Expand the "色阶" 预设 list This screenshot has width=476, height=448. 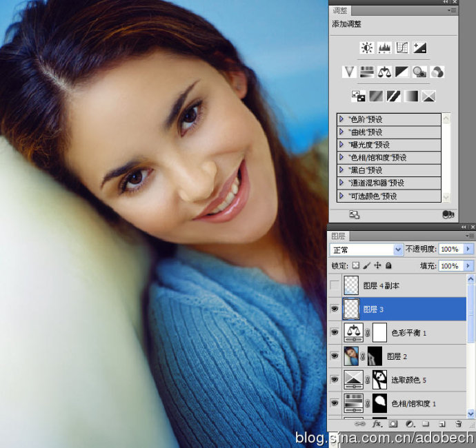341,119
